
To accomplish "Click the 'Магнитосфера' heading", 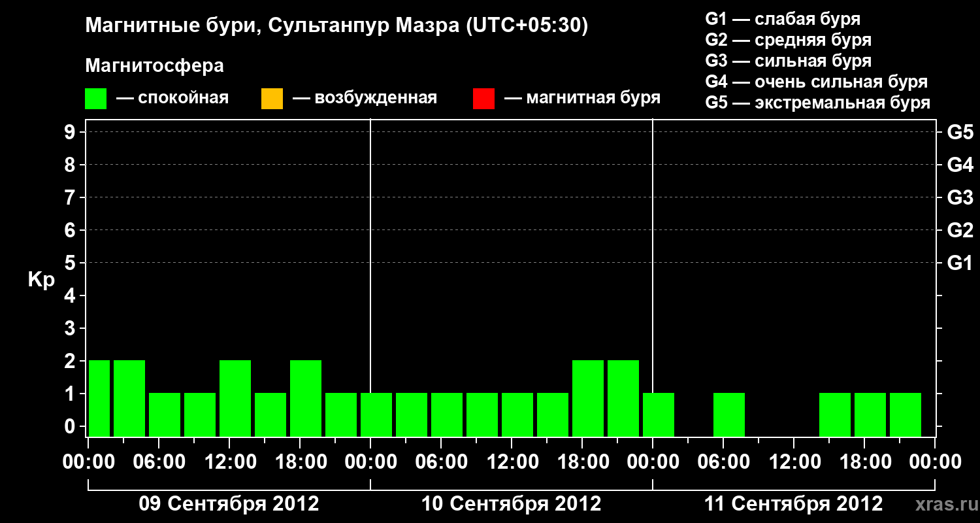I will tap(154, 66).
